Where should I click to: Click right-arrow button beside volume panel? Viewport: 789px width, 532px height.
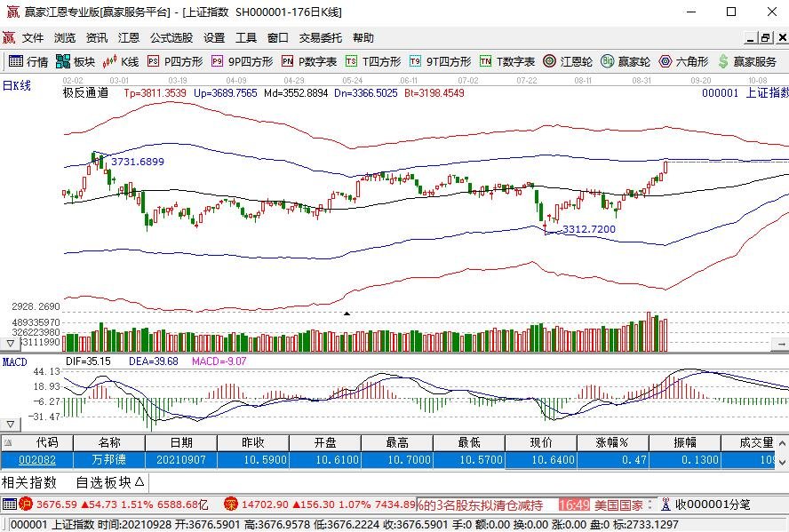pyautogui.click(x=780, y=344)
